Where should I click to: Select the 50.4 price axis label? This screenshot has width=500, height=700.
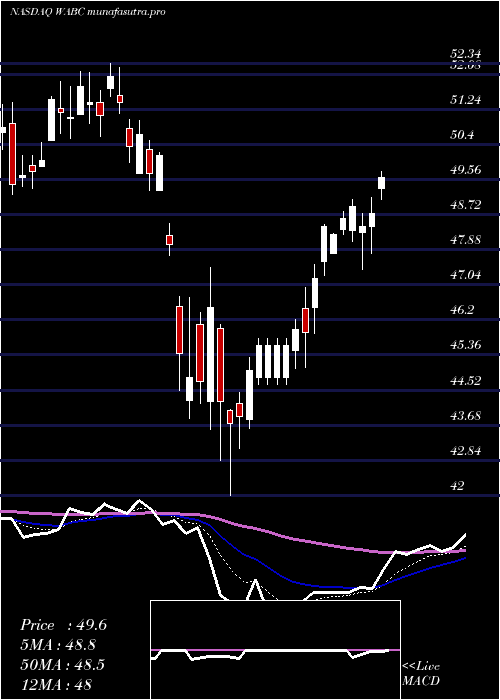click(x=462, y=134)
